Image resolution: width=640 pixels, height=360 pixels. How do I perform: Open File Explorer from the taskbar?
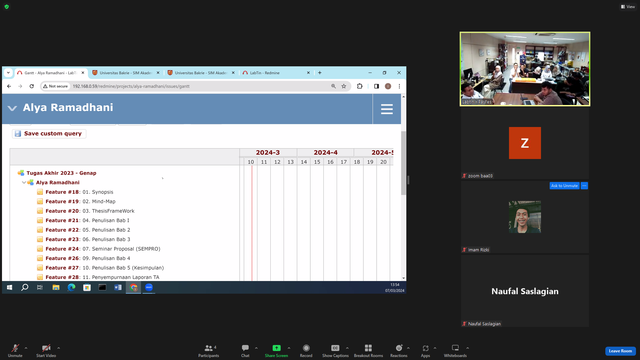(56, 287)
